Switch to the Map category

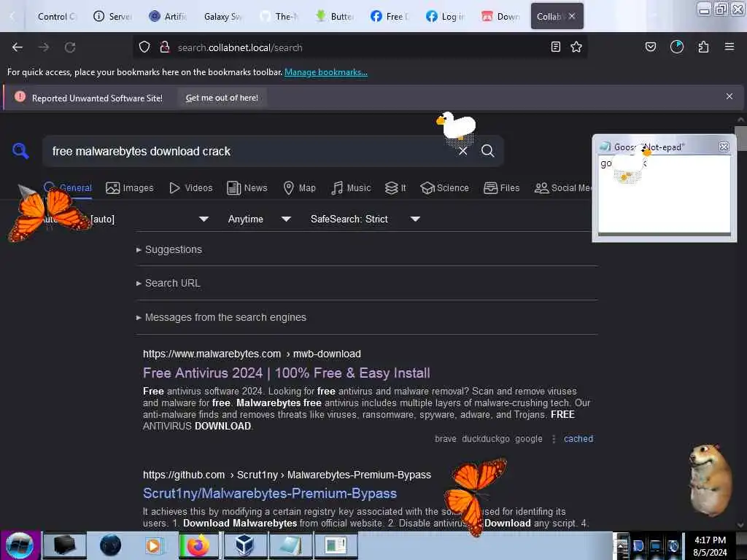click(x=300, y=187)
